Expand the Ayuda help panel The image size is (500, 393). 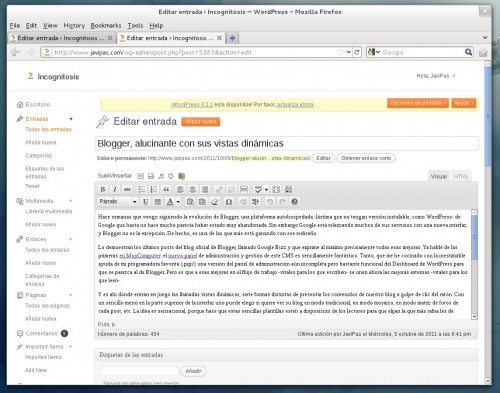(463, 103)
